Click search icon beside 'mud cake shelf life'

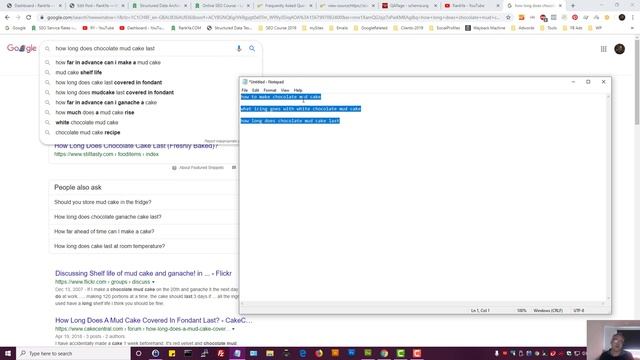pyautogui.click(x=47, y=73)
